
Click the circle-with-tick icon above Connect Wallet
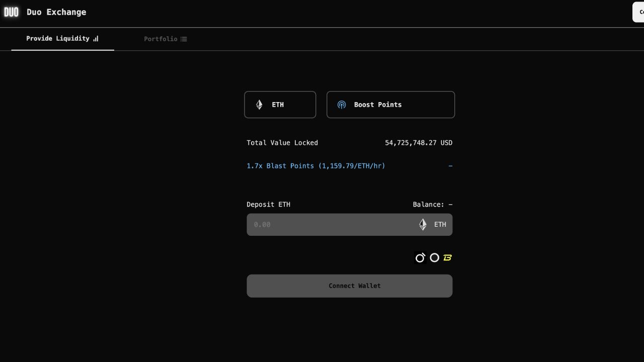tap(420, 258)
